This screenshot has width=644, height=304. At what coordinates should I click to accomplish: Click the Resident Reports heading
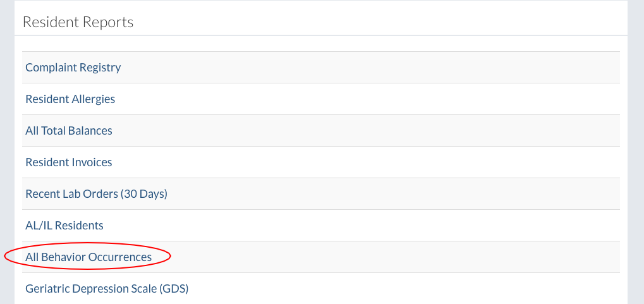(x=78, y=22)
